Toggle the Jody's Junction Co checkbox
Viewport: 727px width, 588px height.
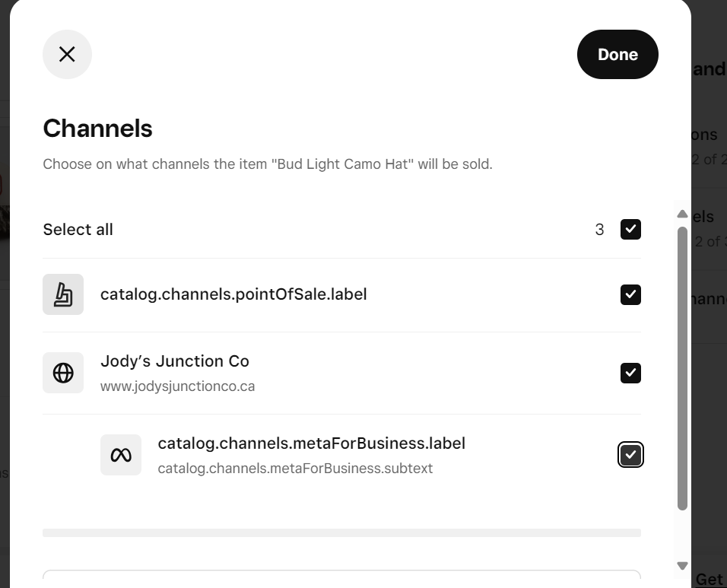(630, 373)
